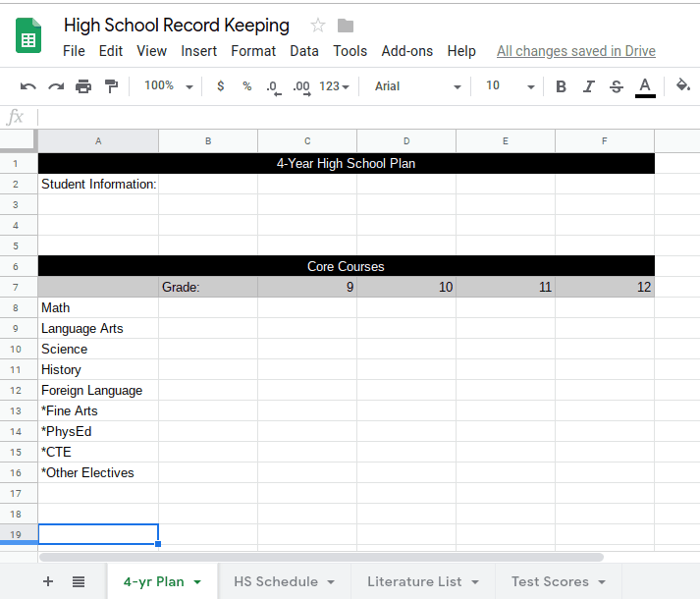Toggle bold formatting
The height and width of the screenshot is (599, 700).
(x=561, y=86)
